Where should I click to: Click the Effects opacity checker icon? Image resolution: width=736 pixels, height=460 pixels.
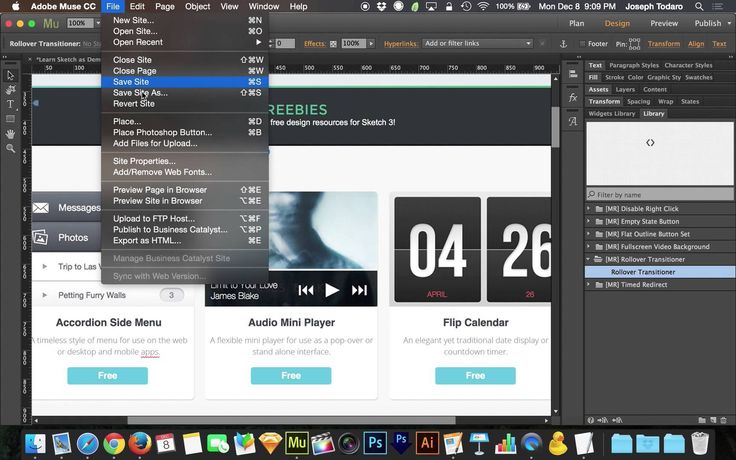click(333, 44)
